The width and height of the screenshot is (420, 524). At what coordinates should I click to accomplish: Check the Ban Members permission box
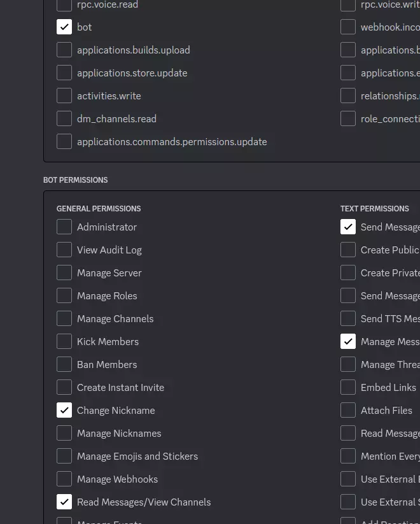pos(64,365)
